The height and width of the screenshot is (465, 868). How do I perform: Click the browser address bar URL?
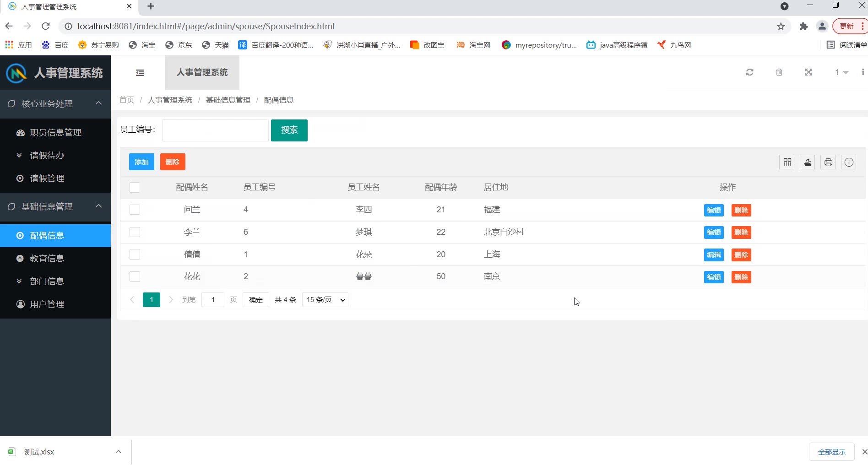tap(206, 27)
